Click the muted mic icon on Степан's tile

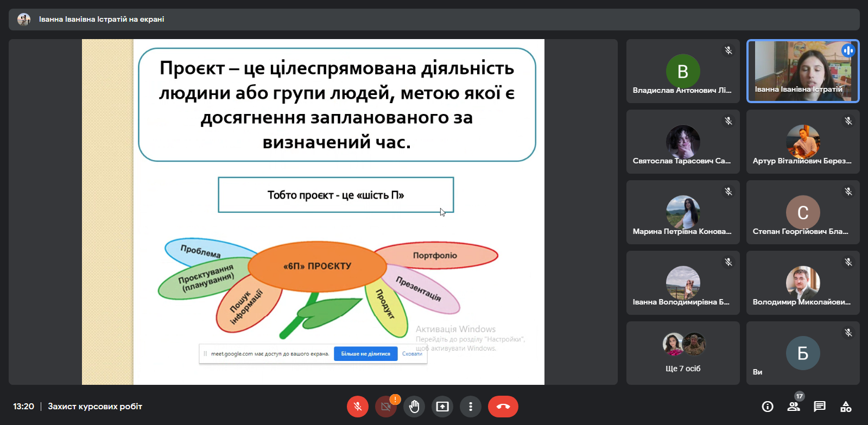[848, 192]
